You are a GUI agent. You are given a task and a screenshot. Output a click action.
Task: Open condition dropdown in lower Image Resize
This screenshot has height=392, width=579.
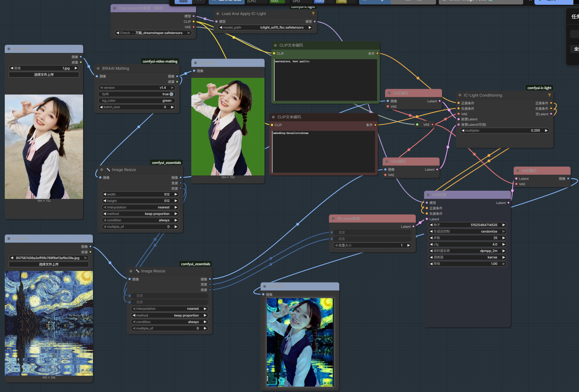coord(170,322)
